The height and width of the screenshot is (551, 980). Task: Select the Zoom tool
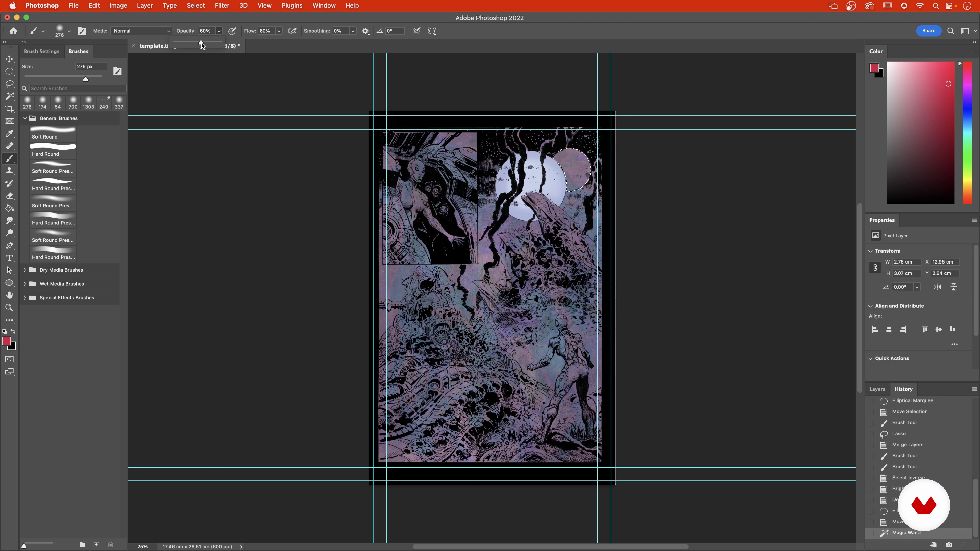pyautogui.click(x=9, y=308)
